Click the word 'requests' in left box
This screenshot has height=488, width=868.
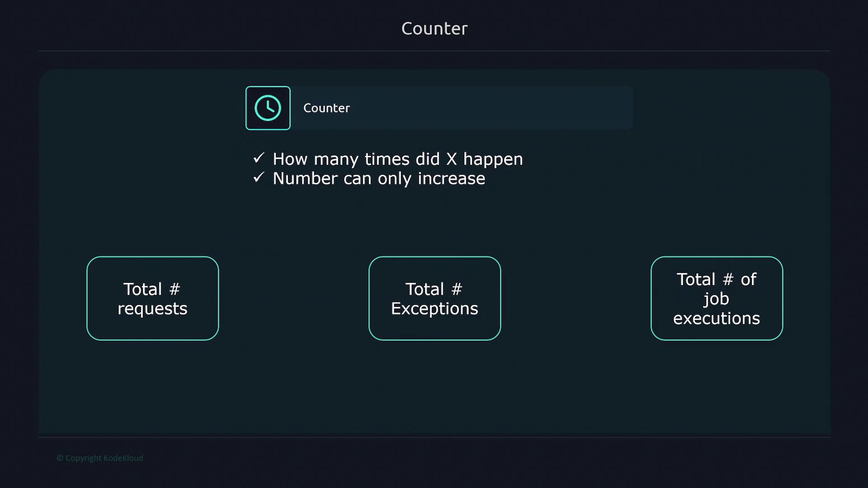(x=152, y=309)
